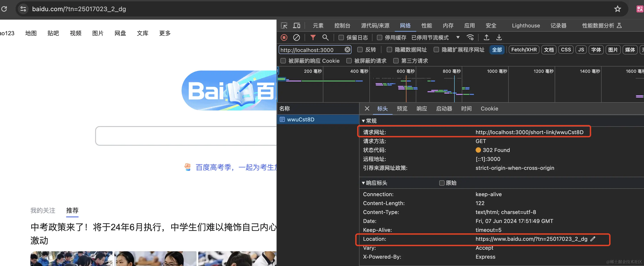Open network conditions wifi icon

coord(470,37)
